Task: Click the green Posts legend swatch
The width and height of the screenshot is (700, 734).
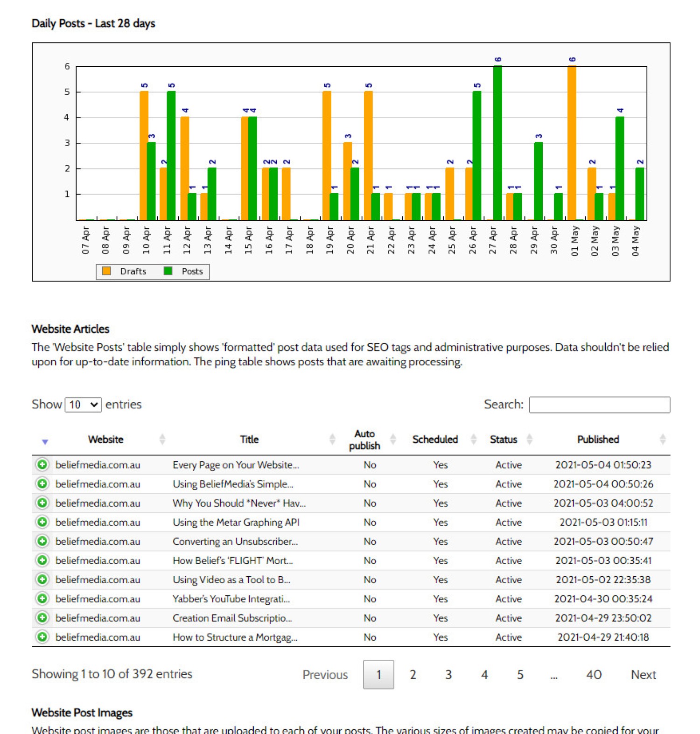Action: tap(168, 271)
